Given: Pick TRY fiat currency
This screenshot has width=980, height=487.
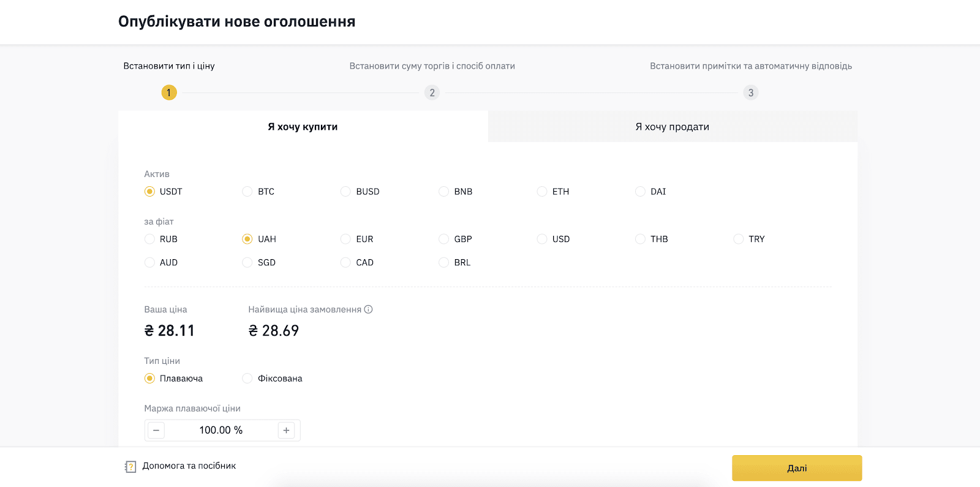Looking at the screenshot, I should point(739,239).
